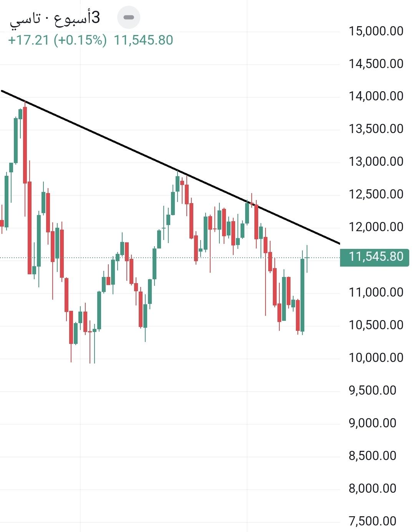This screenshot has width=415, height=532.
Task: Click the 12,000.00 price axis label
Action: pos(376,227)
